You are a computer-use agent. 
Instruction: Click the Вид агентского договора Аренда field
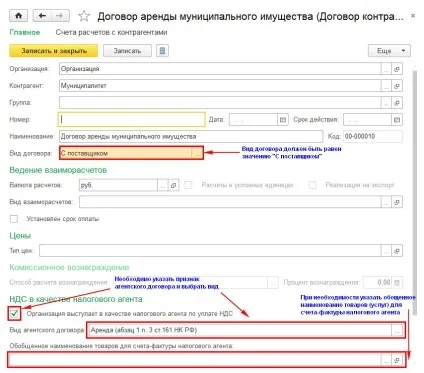click(240, 330)
